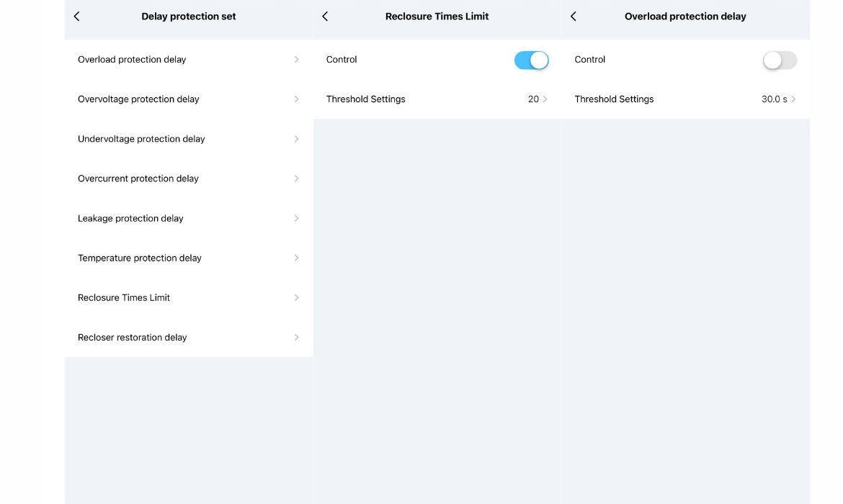The image size is (843, 504).
Task: Open the Temperature protection delay row chevron
Action: pos(296,258)
